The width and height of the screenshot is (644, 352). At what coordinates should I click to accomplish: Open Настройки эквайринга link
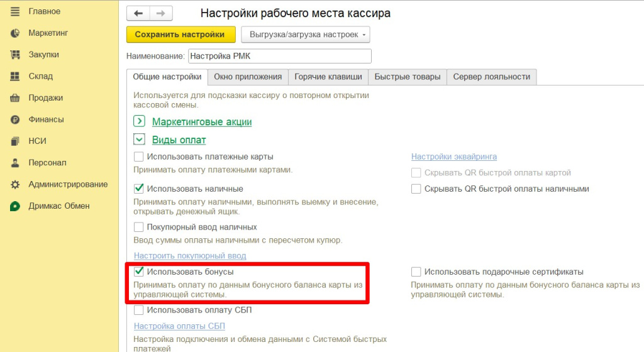pos(454,157)
